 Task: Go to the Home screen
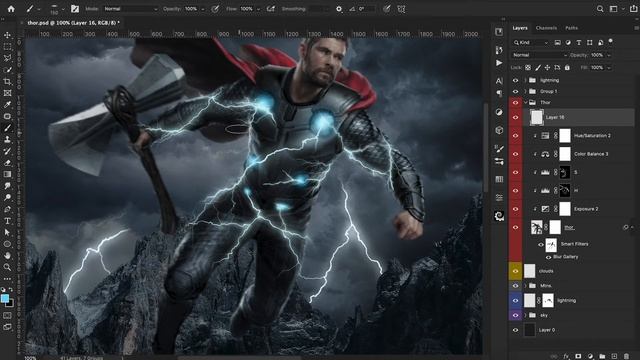(11, 9)
